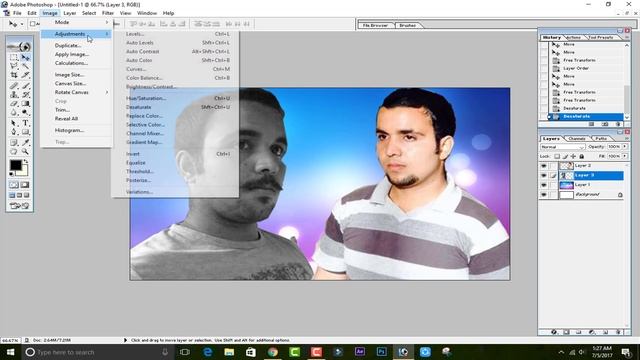Hide Layer 3 visibility eye
The height and width of the screenshot is (360, 640).
[543, 176]
